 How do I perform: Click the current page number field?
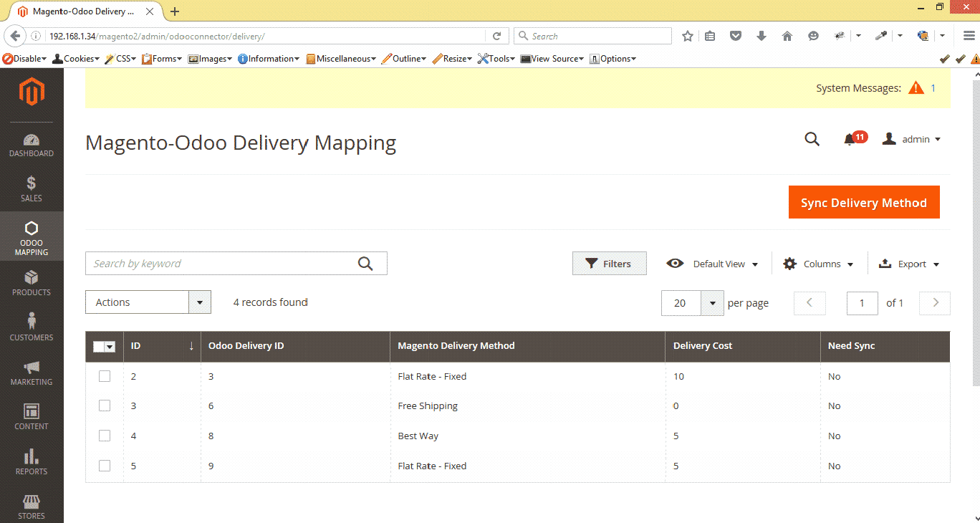[x=862, y=303]
